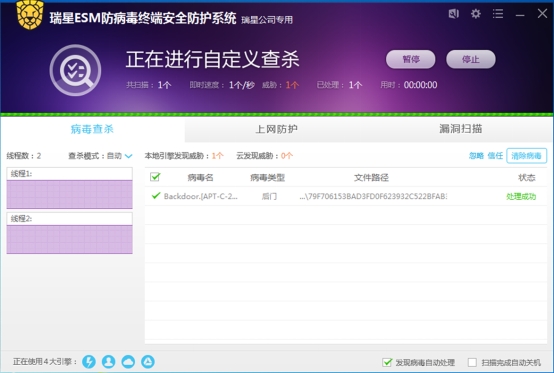
Task: Minimize the Rising ESM window
Action: [520, 15]
